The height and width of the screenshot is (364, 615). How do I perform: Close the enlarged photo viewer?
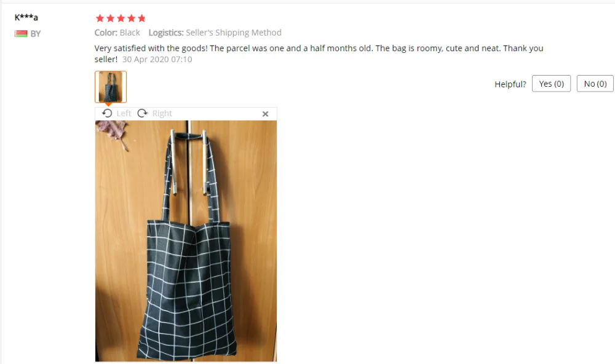(x=265, y=114)
